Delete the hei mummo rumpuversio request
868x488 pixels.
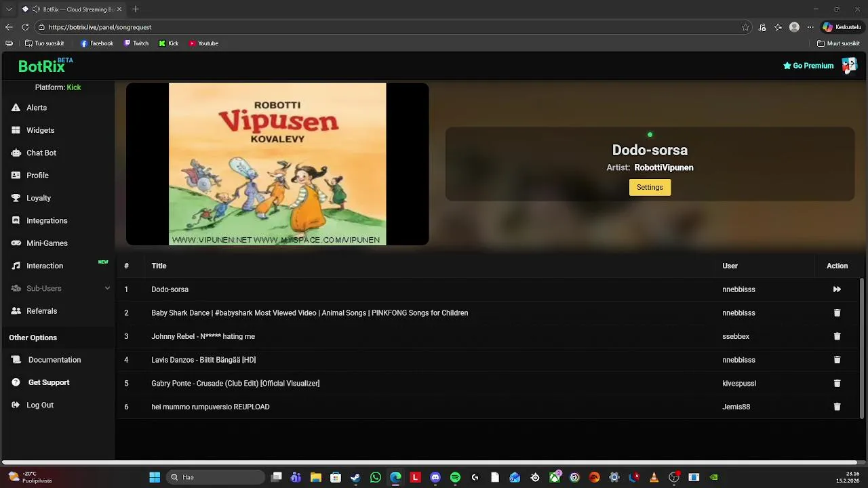click(837, 407)
